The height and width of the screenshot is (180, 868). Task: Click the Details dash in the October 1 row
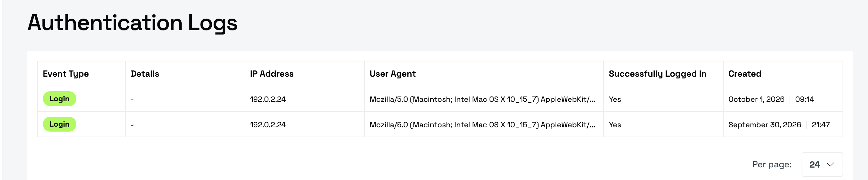coord(132,99)
